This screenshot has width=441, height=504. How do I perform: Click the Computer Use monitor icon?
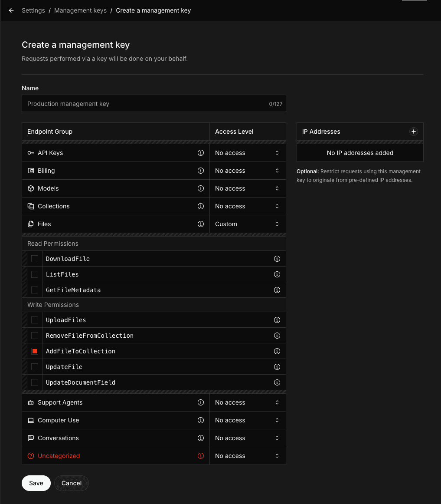31,420
